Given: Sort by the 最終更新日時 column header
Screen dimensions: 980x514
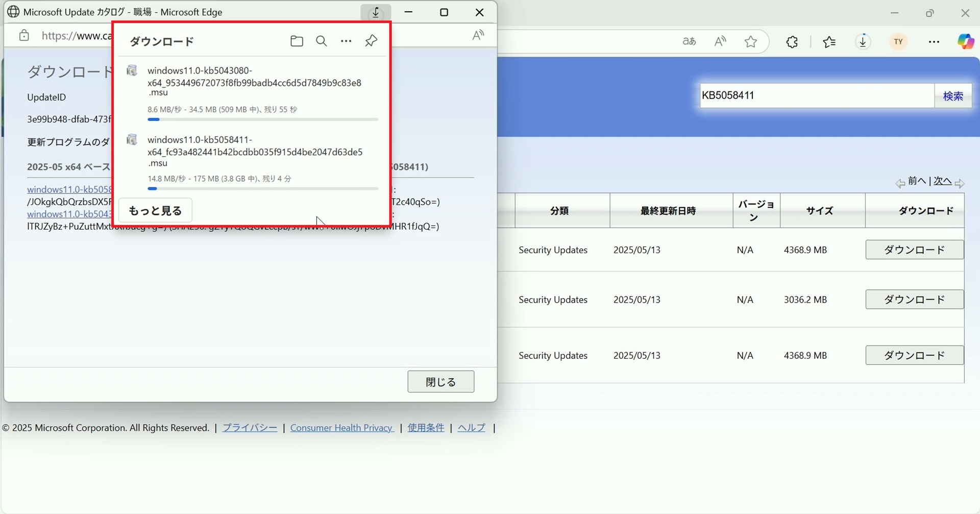Looking at the screenshot, I should click(x=668, y=211).
